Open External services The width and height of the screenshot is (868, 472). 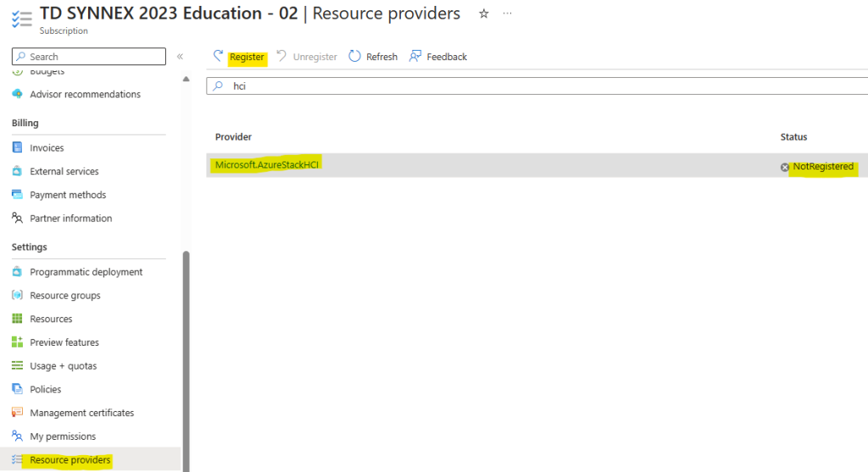coord(64,171)
